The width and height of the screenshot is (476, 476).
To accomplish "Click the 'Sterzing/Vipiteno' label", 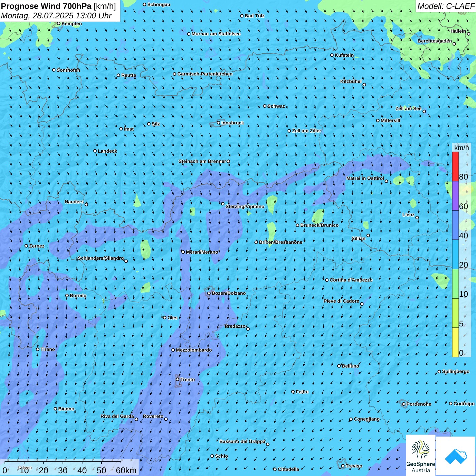I will (245, 206).
